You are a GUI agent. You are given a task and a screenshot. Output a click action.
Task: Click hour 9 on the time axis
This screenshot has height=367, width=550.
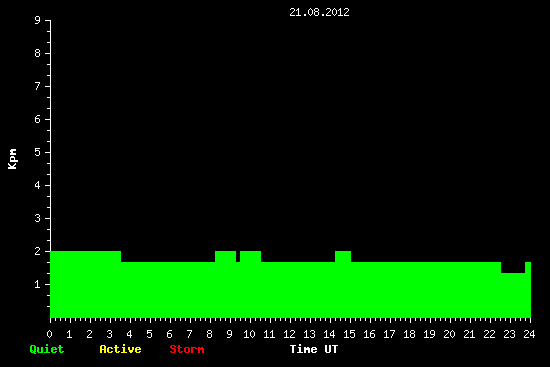tap(229, 334)
